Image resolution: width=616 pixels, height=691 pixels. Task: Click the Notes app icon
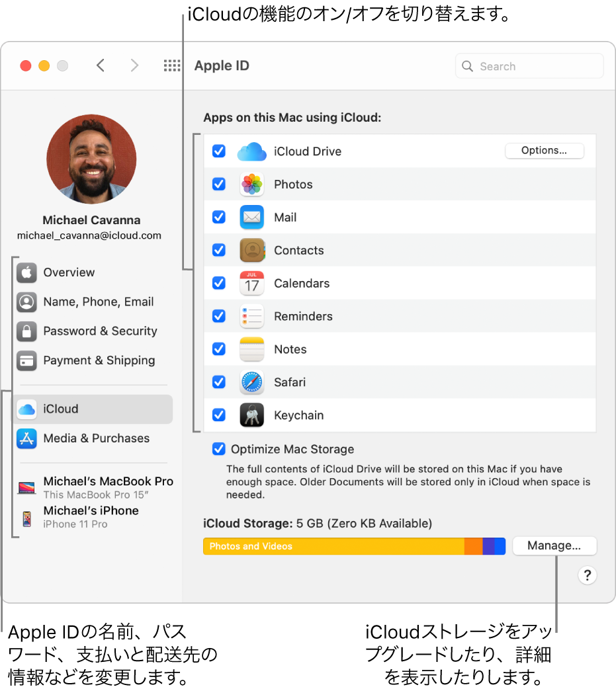point(252,349)
